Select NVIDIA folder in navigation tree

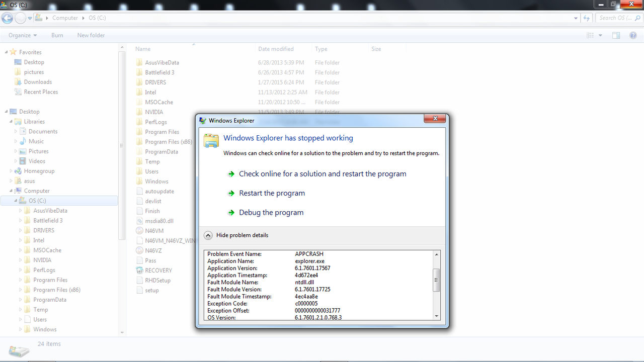coord(42,260)
